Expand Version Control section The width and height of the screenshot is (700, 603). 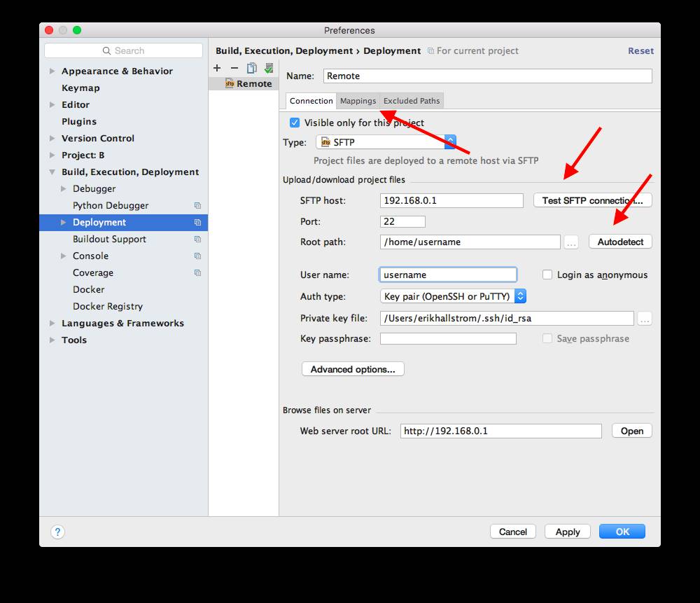pyautogui.click(x=52, y=139)
